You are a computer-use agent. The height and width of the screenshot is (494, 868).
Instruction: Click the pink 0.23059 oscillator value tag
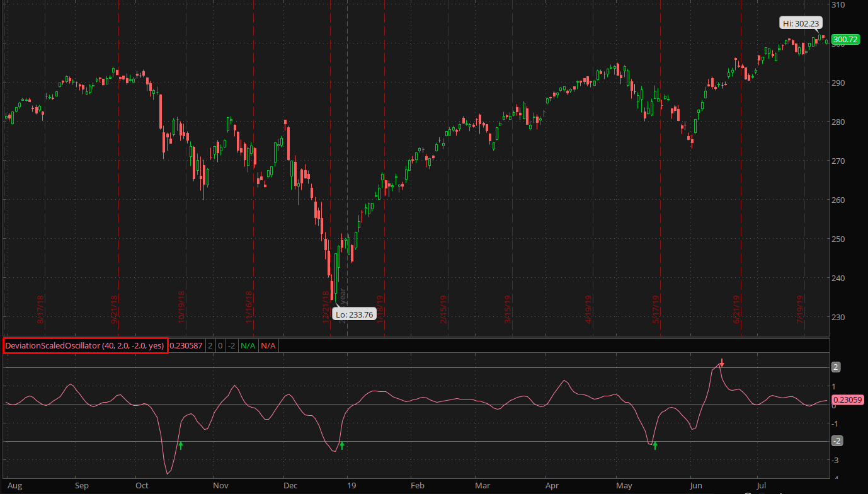tap(847, 399)
